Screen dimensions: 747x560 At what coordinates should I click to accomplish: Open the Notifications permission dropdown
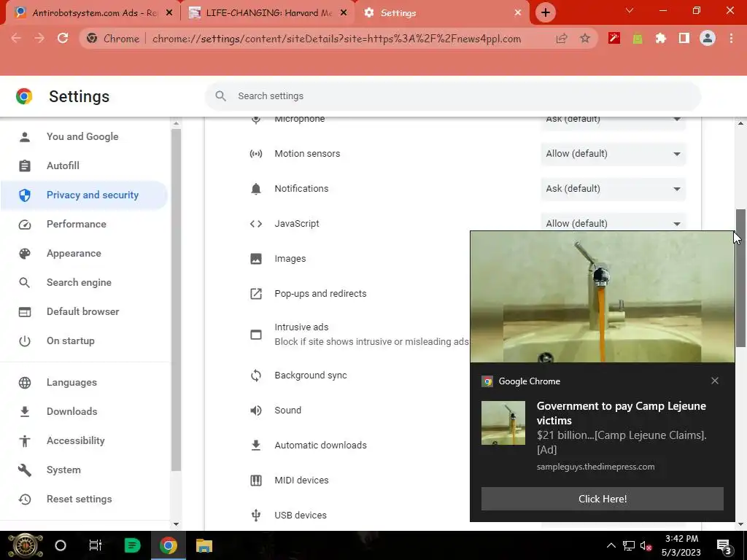point(613,189)
